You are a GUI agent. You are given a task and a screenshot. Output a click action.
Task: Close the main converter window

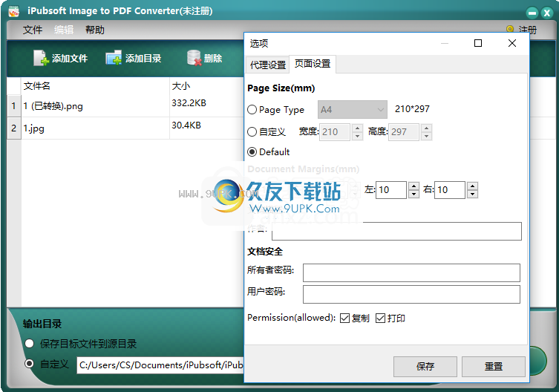[x=546, y=13]
